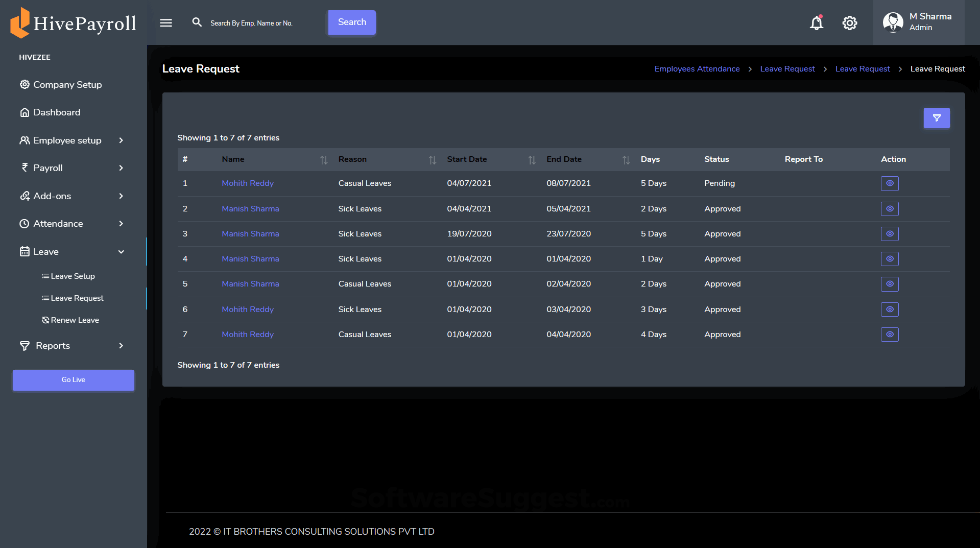
Task: Click the Go Live button
Action: pos(73,379)
